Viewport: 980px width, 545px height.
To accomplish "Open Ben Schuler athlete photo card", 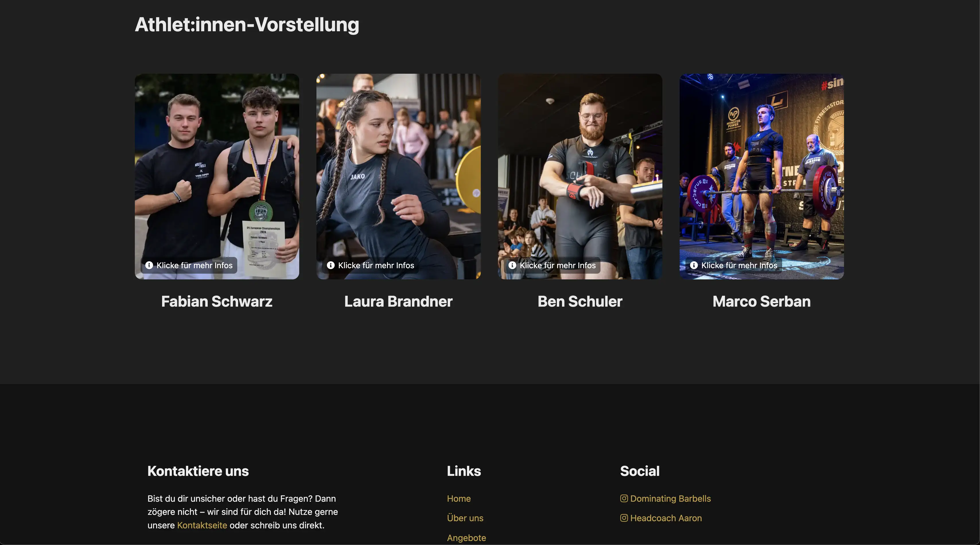I will (x=580, y=176).
